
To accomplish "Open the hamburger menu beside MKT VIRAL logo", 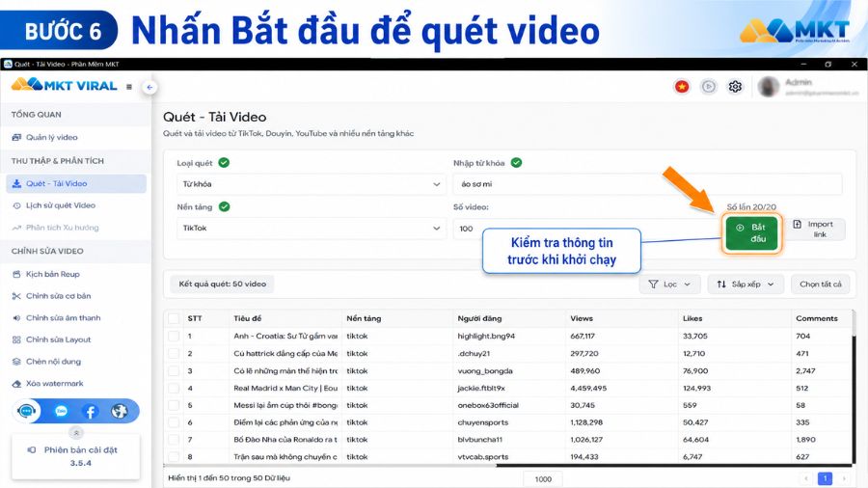I will coord(129,87).
